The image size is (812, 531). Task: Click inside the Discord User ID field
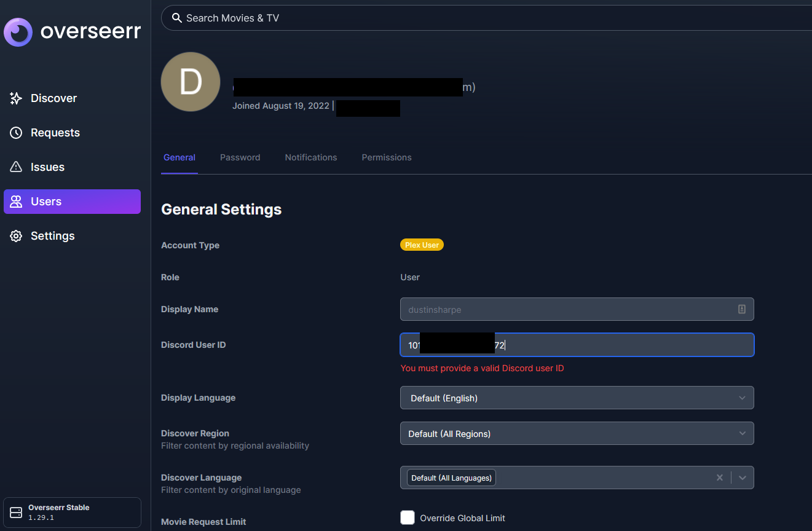pyautogui.click(x=577, y=345)
